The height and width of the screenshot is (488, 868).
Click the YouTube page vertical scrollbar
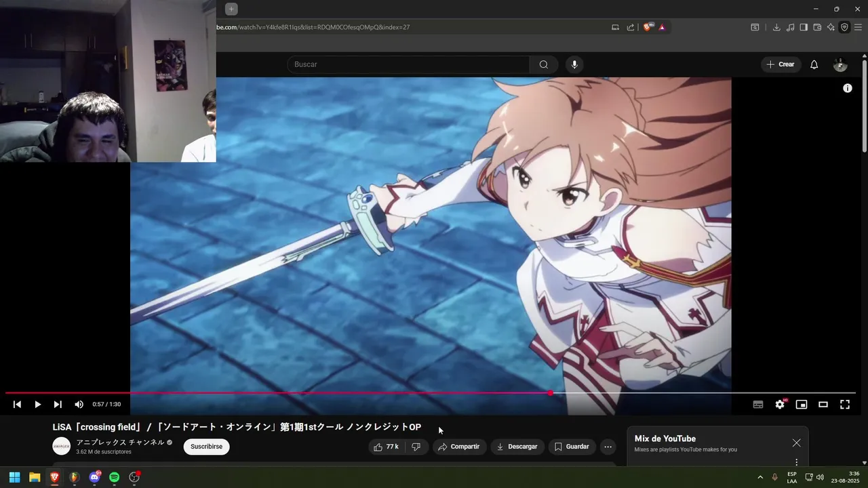[x=865, y=106]
